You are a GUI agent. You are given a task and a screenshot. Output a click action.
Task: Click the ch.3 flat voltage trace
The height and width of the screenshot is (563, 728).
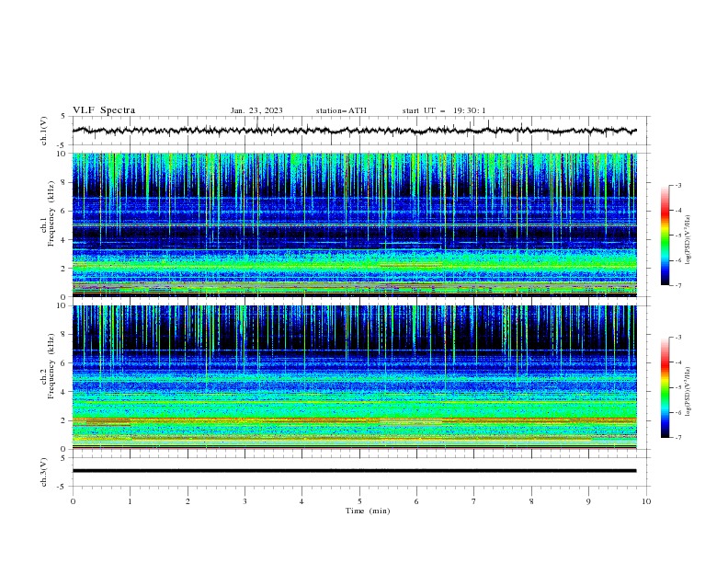coord(354,471)
